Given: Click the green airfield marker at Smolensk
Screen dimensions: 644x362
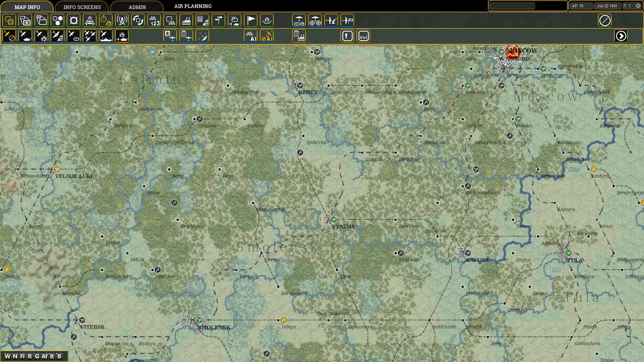Looking at the screenshot, I should (200, 320).
